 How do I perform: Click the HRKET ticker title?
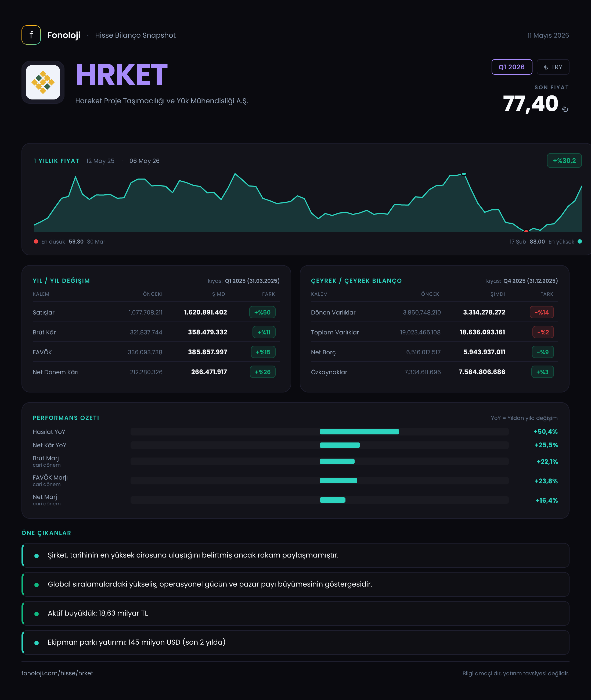click(122, 75)
